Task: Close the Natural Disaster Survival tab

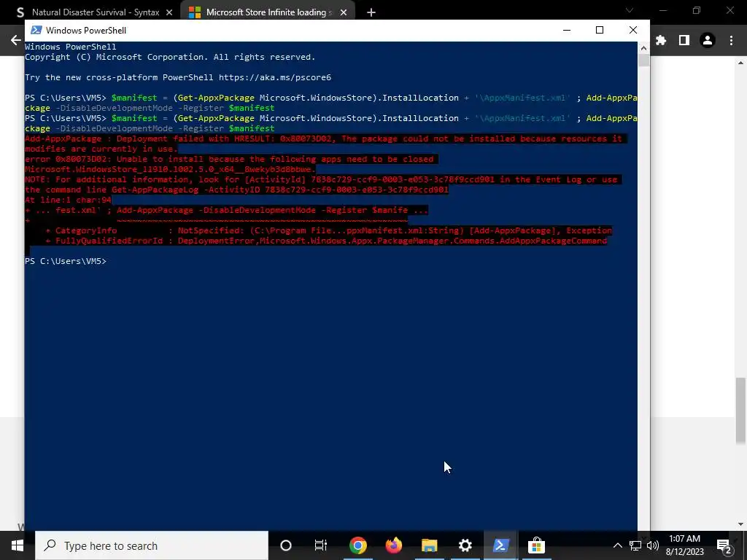Action: point(169,12)
